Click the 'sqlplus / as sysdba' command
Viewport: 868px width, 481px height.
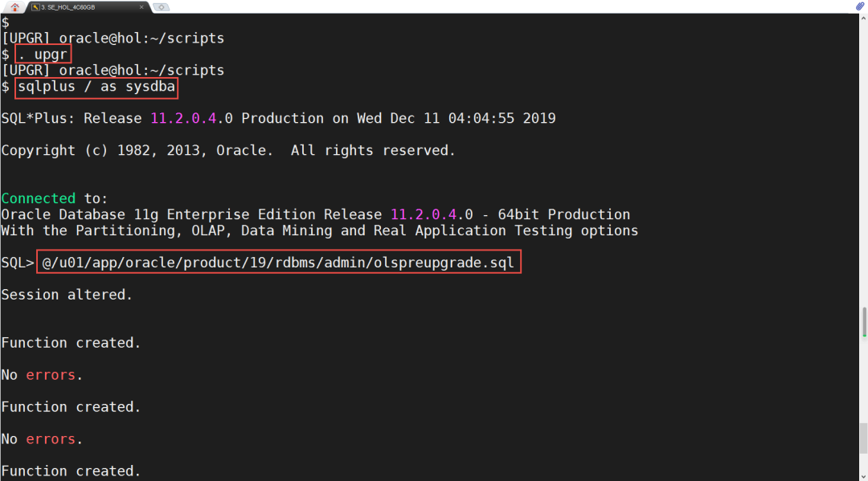tap(96, 86)
